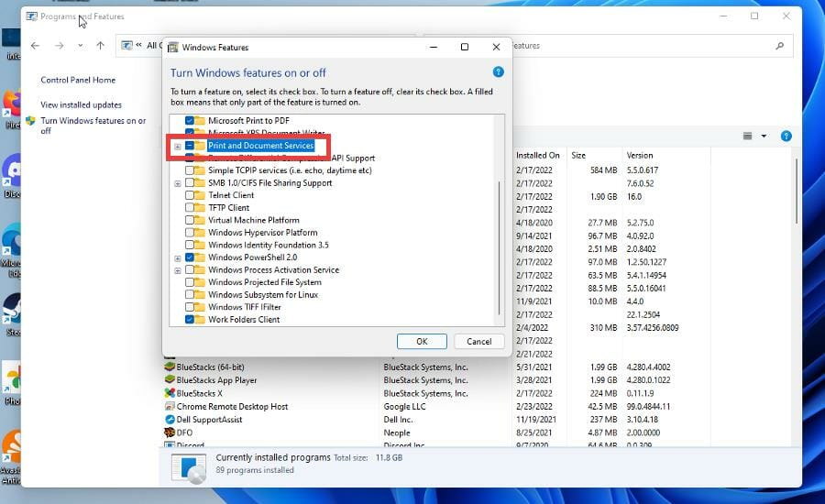Click 237 MB size cell
This screenshot has width=825, height=504.
603,420
